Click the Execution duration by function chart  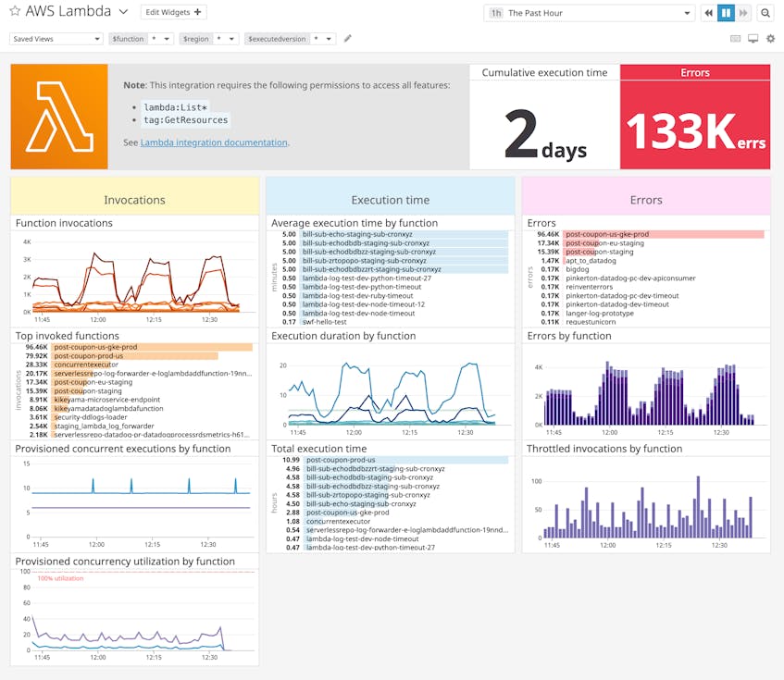click(392, 392)
